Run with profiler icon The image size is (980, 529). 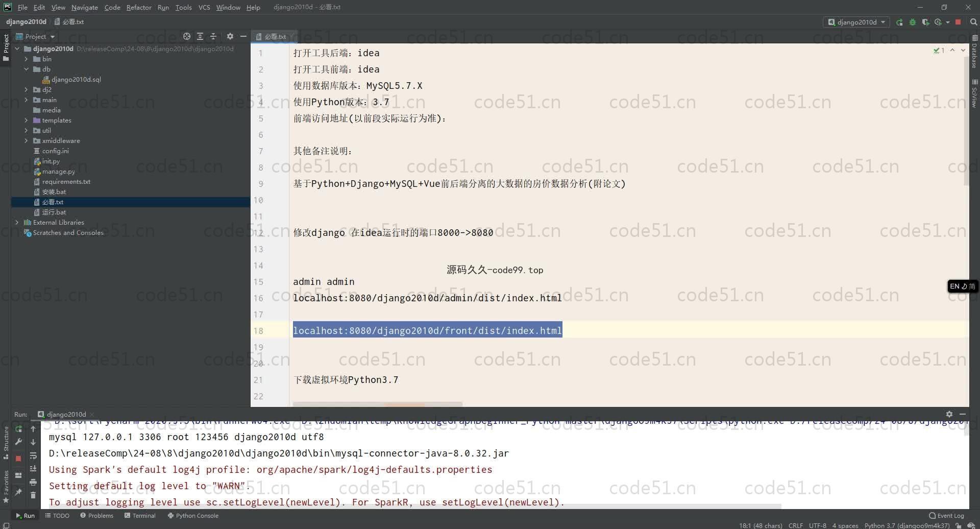pyautogui.click(x=938, y=22)
